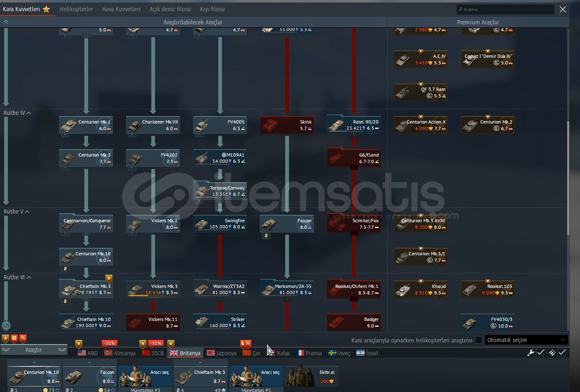
Task: Select the Vickers Mk.11 vehicle
Action: pos(153,323)
